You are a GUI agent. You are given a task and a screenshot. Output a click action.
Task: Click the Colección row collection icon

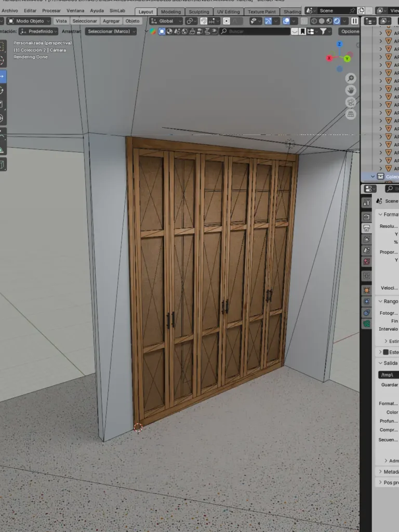tap(381, 177)
